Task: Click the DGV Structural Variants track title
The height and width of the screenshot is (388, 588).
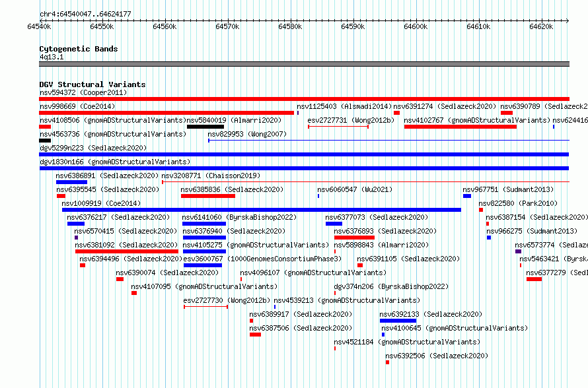Action: [92, 84]
